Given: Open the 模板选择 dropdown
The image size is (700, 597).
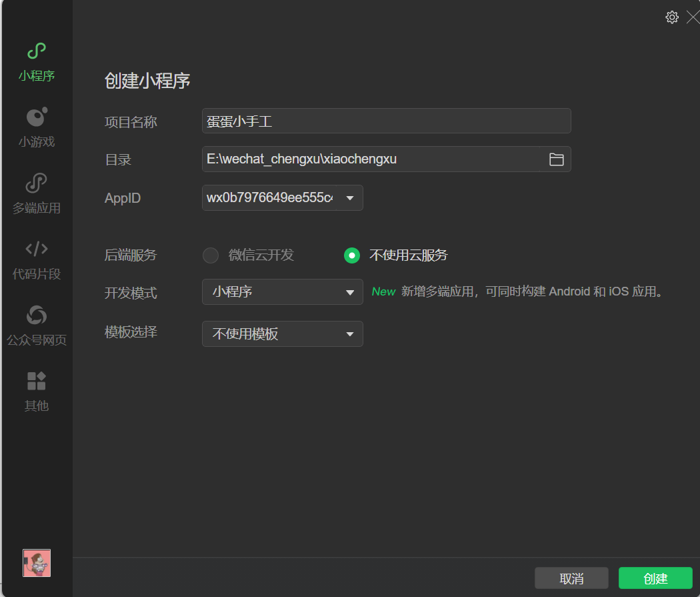Looking at the screenshot, I should pyautogui.click(x=283, y=334).
